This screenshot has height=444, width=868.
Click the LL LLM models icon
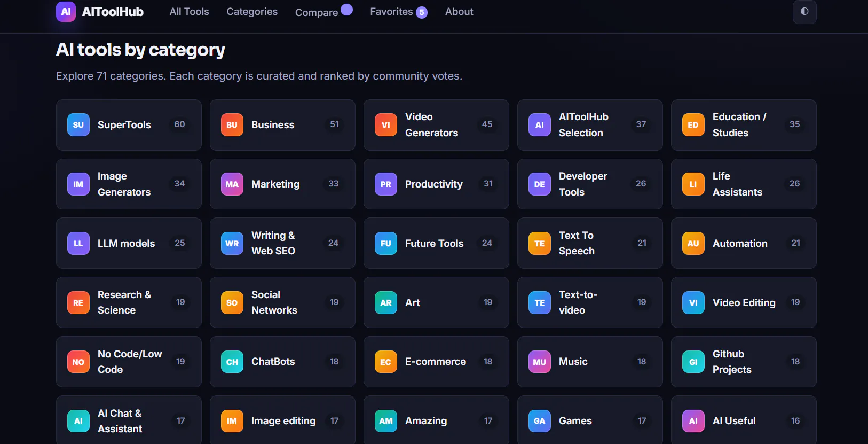pyautogui.click(x=78, y=244)
